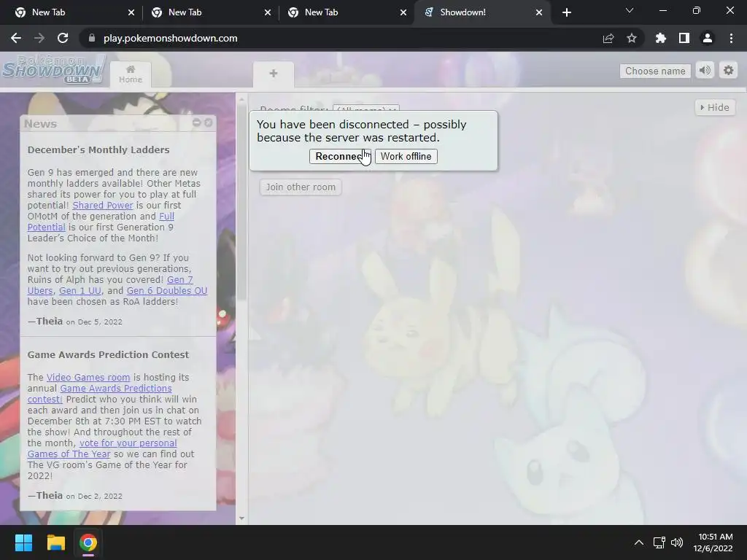Open Showdown options gear icon
This screenshot has width=747, height=560.
729,71
